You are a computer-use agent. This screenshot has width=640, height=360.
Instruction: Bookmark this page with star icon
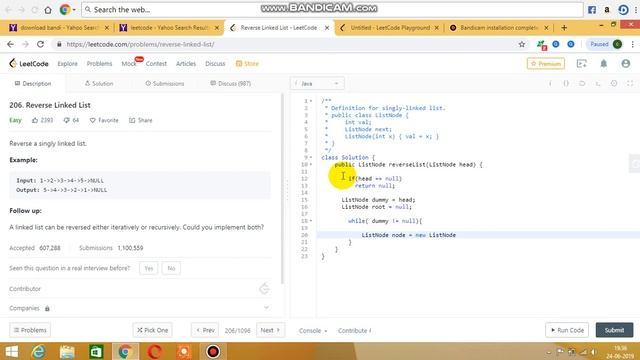[x=522, y=44]
